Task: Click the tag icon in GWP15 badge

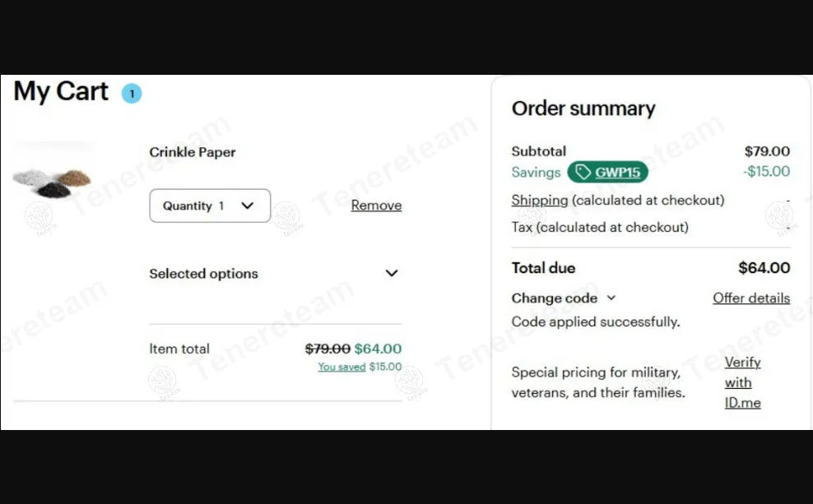Action: (x=583, y=172)
